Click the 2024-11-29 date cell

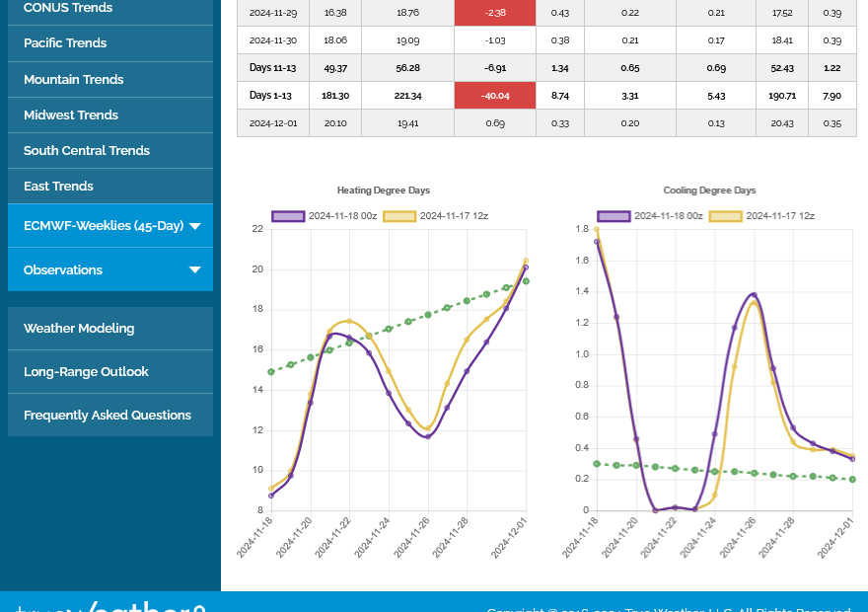point(273,13)
